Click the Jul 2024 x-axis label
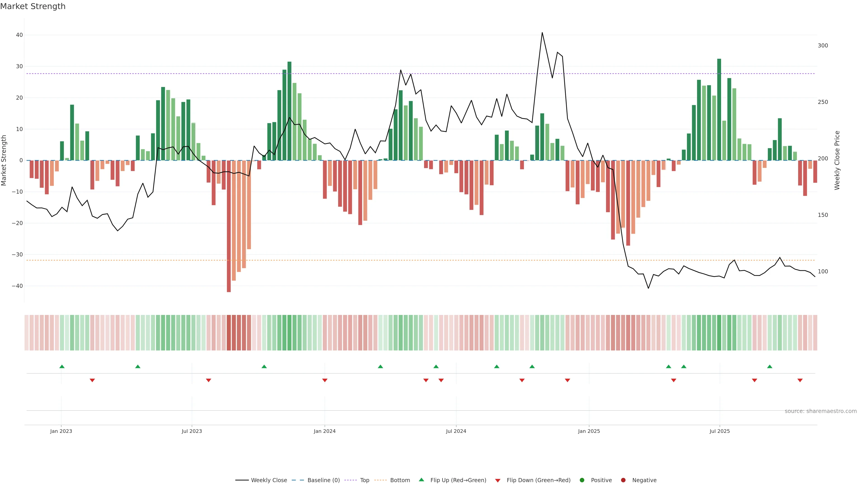The image size is (868, 488). (456, 431)
